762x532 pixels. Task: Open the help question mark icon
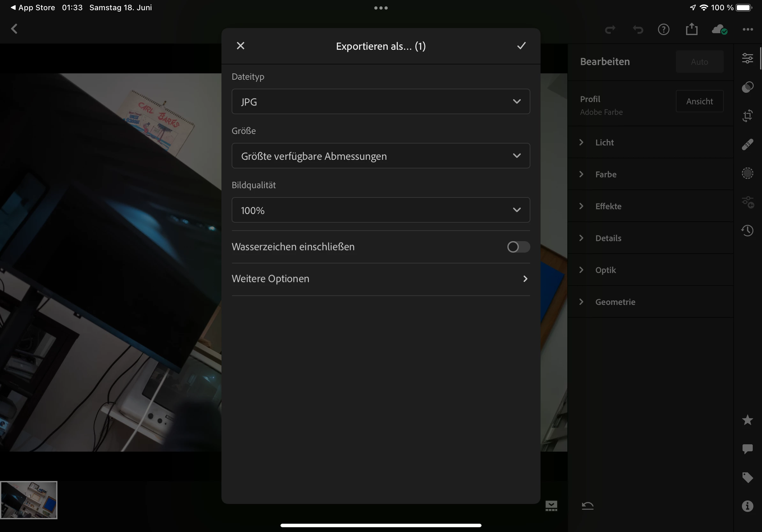[663, 30]
